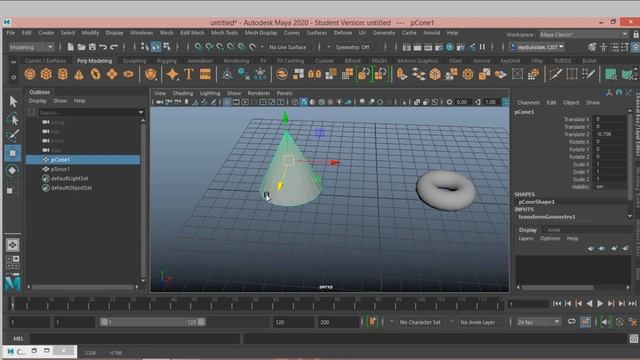The image size is (640, 360).
Task: Open the Outliner search filter dropdown arrow
Action: click(x=141, y=112)
